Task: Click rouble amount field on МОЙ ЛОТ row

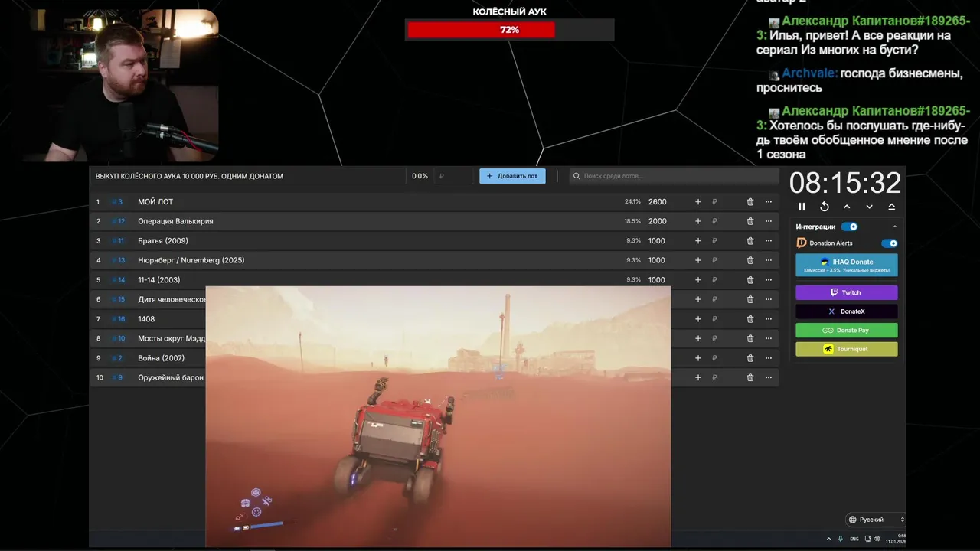Action: pos(724,202)
